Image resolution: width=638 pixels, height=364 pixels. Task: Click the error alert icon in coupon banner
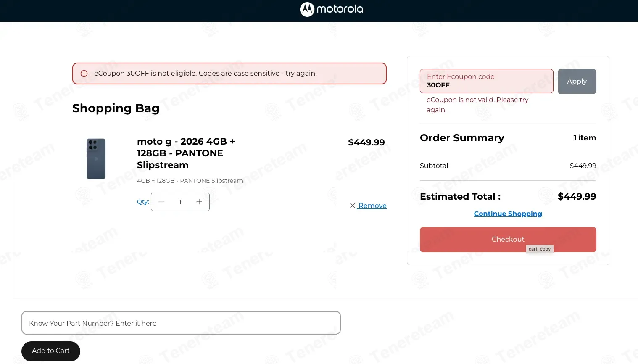click(x=84, y=74)
